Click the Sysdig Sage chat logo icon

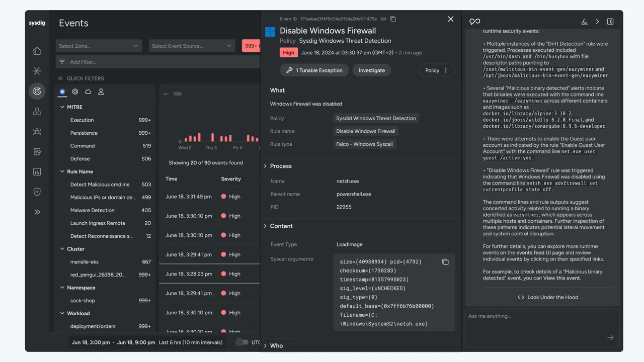pos(474,22)
